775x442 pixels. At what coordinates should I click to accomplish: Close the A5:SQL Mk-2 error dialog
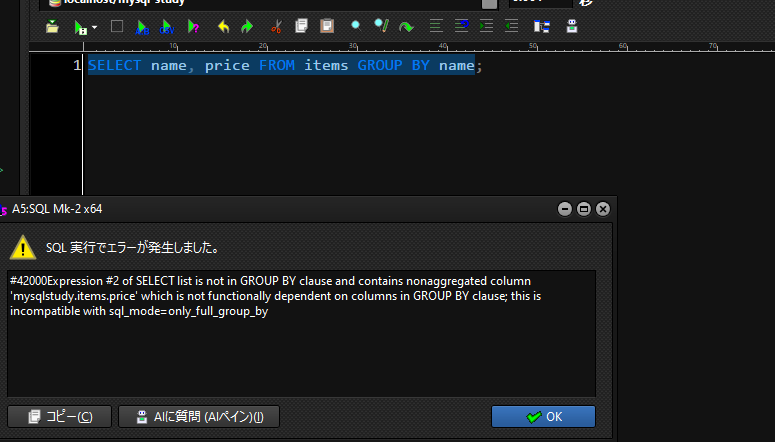point(603,209)
